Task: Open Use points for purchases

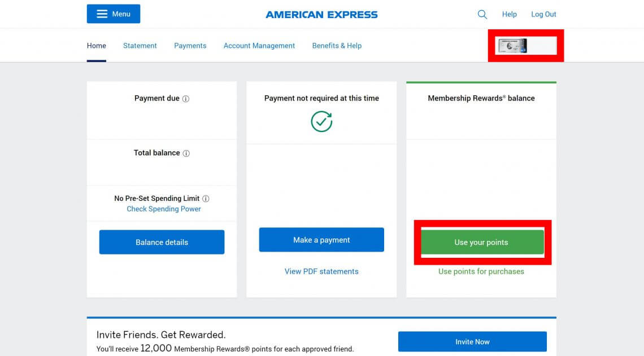Action: point(481,271)
